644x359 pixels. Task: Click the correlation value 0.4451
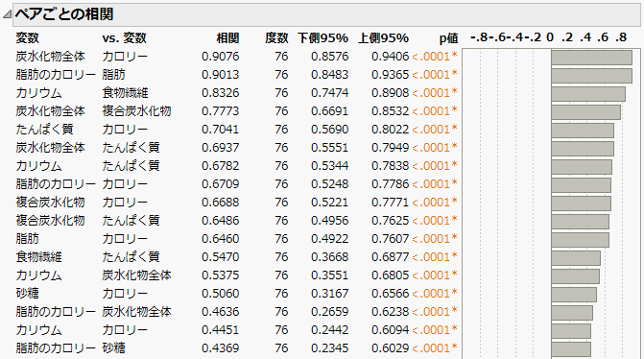[220, 330]
